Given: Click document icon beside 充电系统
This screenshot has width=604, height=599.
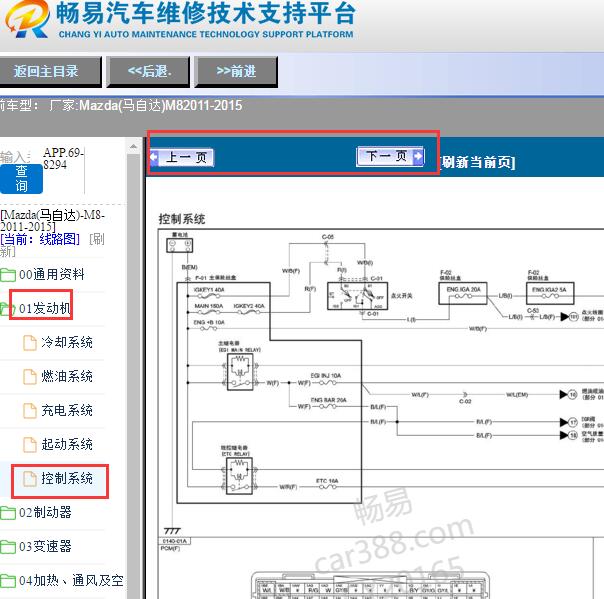Looking at the screenshot, I should (x=30, y=411).
